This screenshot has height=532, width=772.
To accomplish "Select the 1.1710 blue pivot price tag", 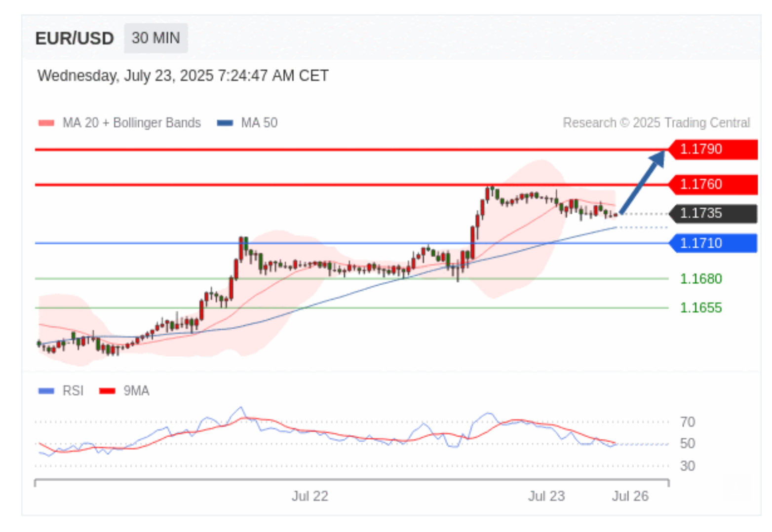I will click(x=713, y=243).
